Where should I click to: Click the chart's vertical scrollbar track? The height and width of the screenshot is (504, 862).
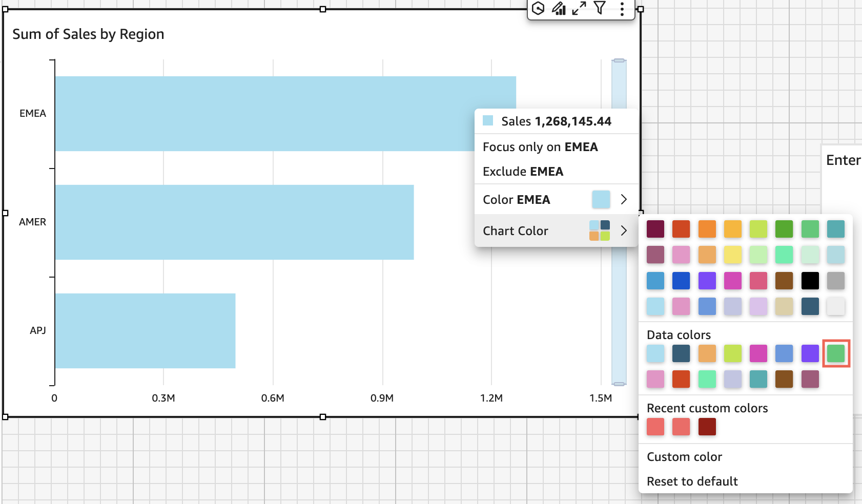pos(619,307)
